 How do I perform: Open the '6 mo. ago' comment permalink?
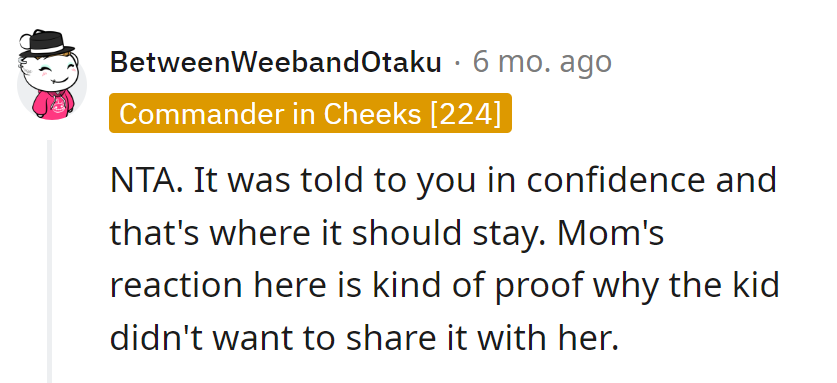click(542, 63)
